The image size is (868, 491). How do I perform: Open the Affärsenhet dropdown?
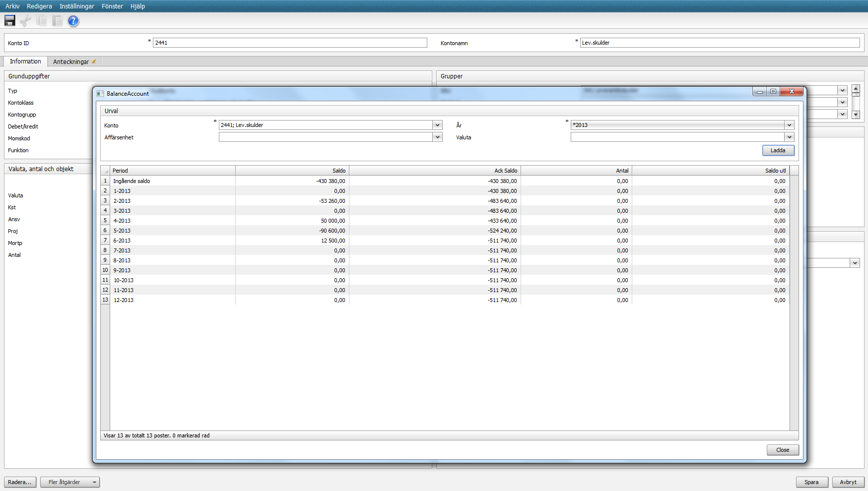(437, 137)
